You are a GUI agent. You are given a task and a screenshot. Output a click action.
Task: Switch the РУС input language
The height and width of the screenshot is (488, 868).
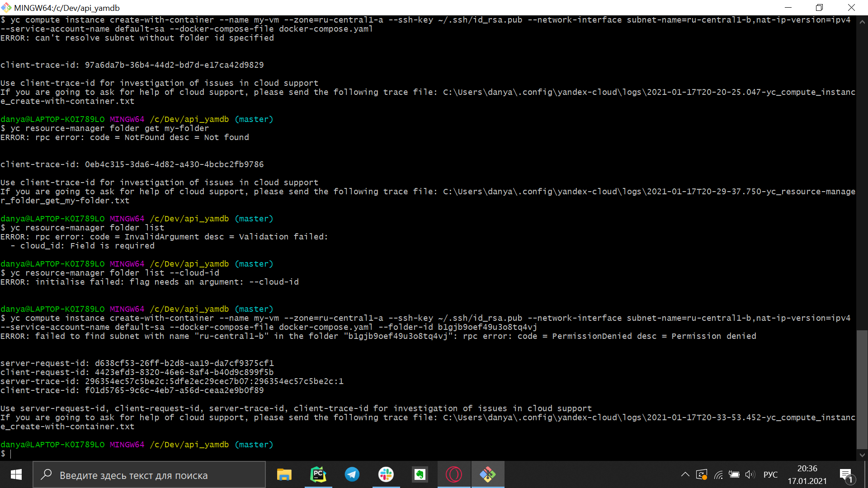(770, 475)
